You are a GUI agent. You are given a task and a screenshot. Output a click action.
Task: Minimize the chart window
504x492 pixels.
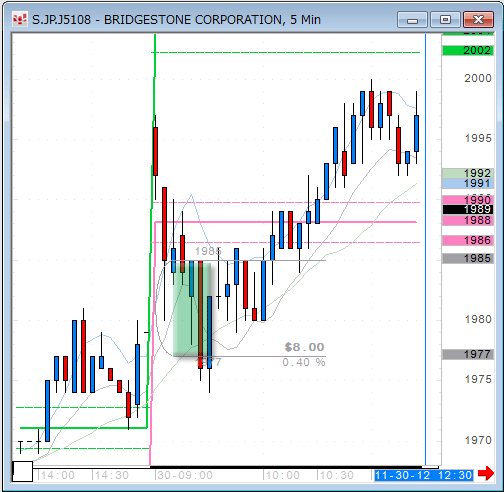[x=412, y=20]
